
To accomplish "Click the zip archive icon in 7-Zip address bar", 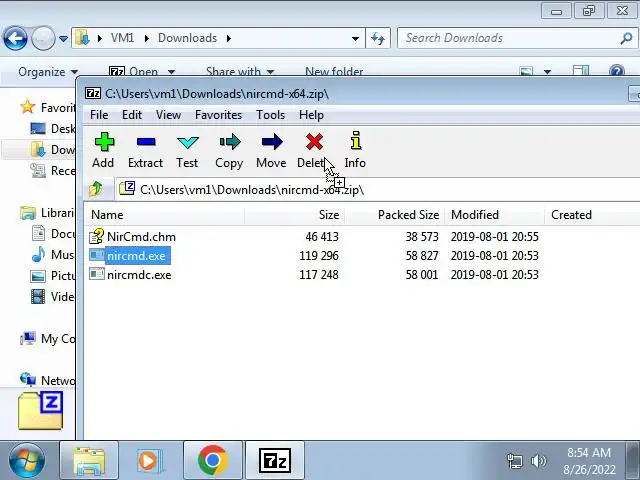I will pyautogui.click(x=127, y=189).
